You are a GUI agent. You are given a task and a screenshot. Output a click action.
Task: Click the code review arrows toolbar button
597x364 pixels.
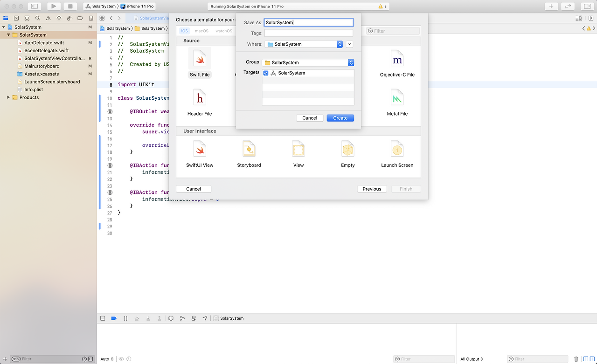(x=568, y=7)
